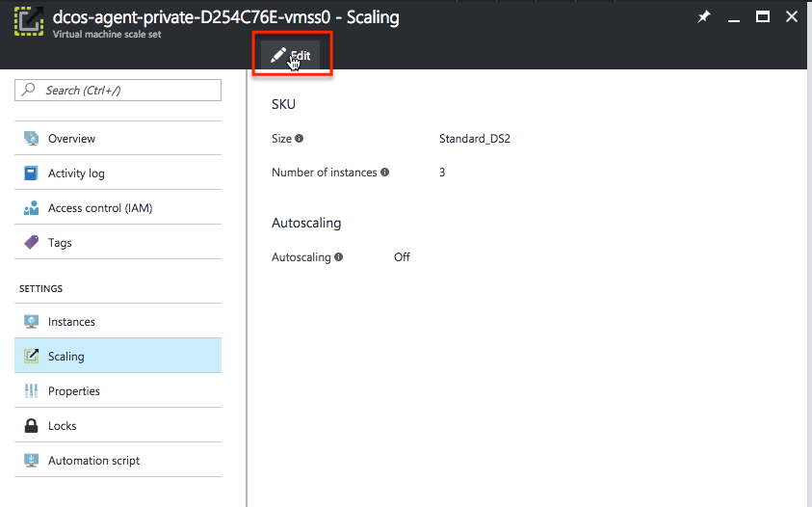Select the Scaling settings item
The width and height of the screenshot is (812, 507).
pos(118,356)
